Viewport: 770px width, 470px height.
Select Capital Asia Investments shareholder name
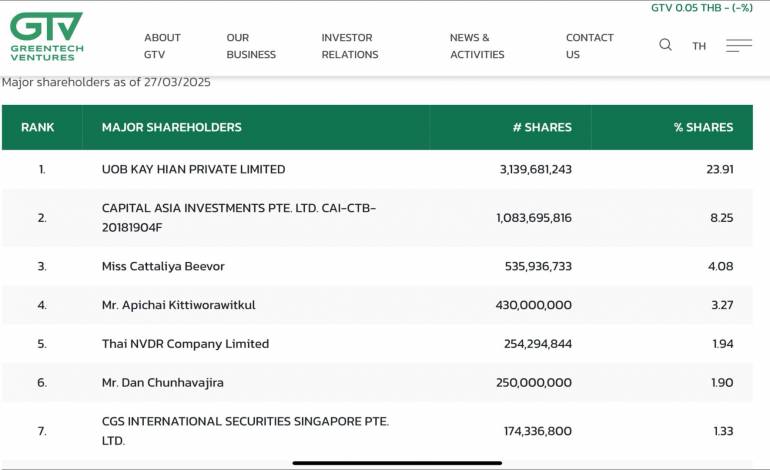(x=239, y=217)
